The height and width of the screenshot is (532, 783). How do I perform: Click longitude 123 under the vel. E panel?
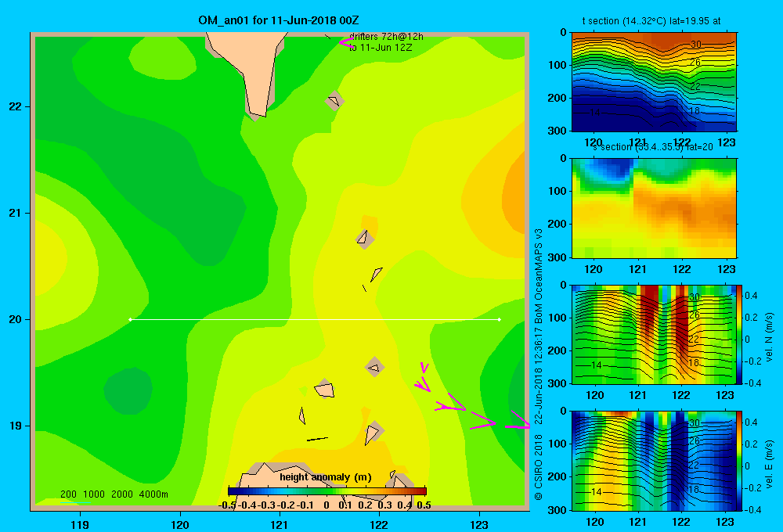726,522
